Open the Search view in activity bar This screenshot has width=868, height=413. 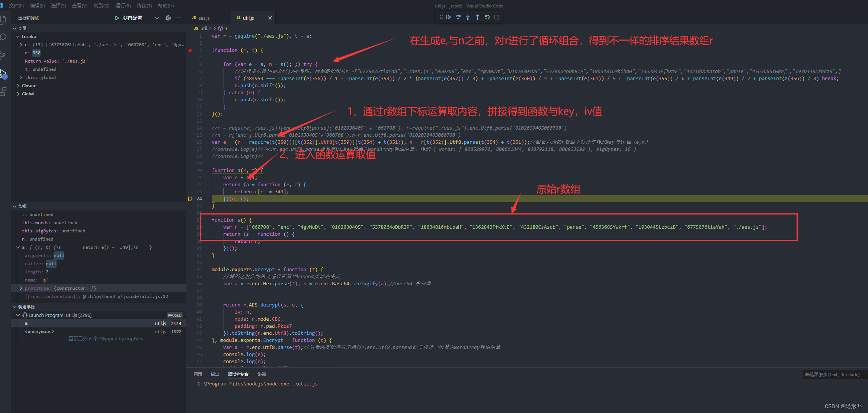(x=3, y=37)
